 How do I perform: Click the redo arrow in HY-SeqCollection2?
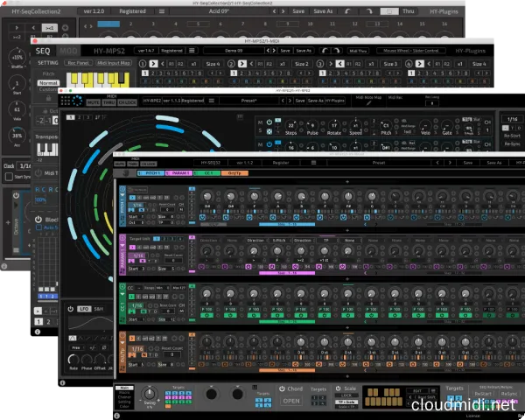point(368,11)
